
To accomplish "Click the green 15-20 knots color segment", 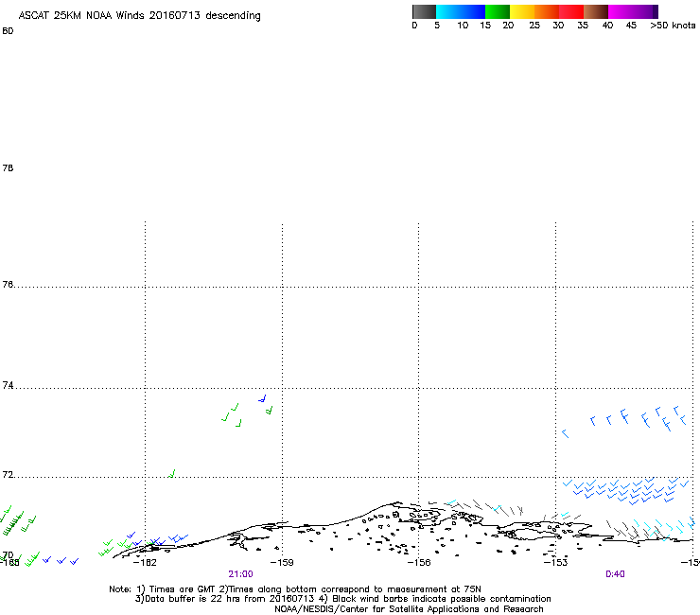I will (x=498, y=11).
